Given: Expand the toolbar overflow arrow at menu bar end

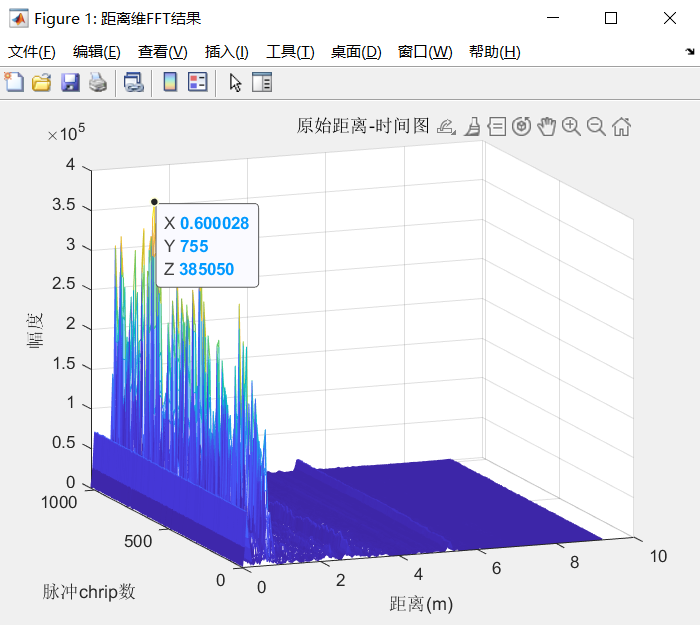Looking at the screenshot, I should pyautogui.click(x=690, y=51).
